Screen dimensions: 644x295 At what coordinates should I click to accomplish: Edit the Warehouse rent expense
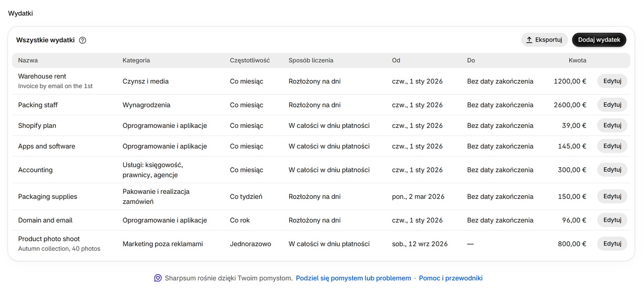612,81
